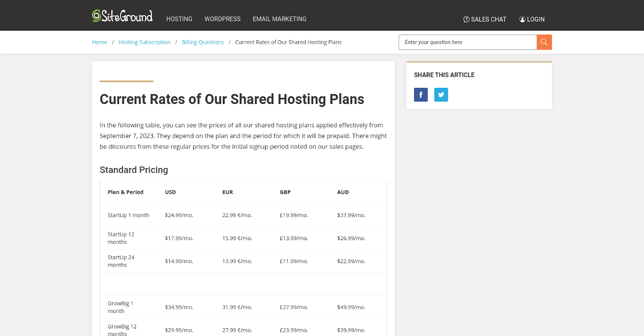644x336 pixels.
Task: Open Billing Questions breadcrumb
Action: pos(203,42)
